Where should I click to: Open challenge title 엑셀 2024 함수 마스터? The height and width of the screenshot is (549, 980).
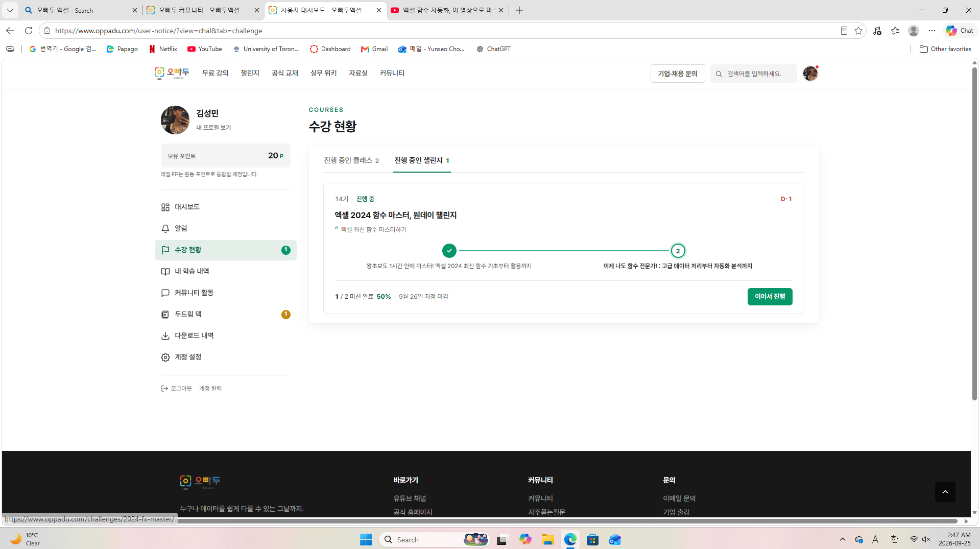click(x=395, y=215)
